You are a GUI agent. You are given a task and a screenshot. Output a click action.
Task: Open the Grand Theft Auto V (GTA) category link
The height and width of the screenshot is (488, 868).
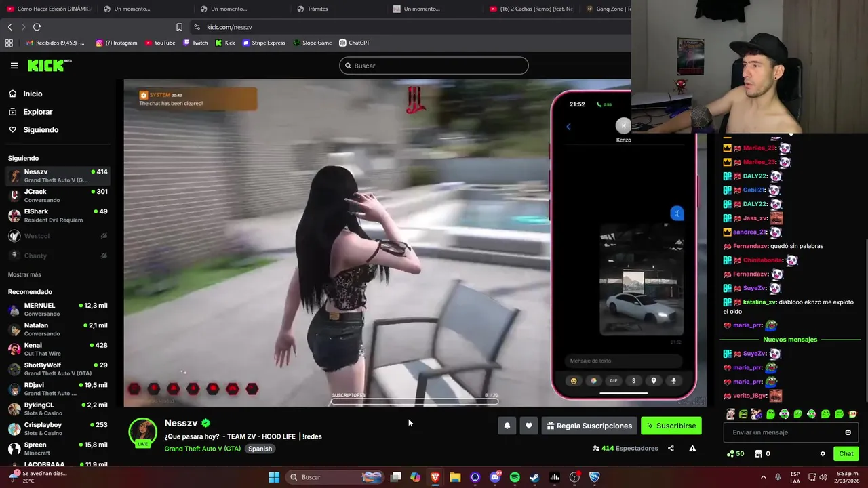click(202, 449)
